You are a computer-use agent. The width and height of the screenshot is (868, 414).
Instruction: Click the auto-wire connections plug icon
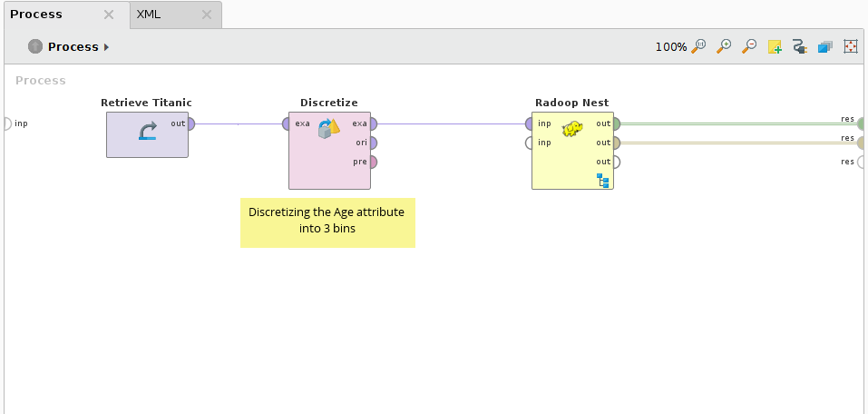click(x=799, y=46)
